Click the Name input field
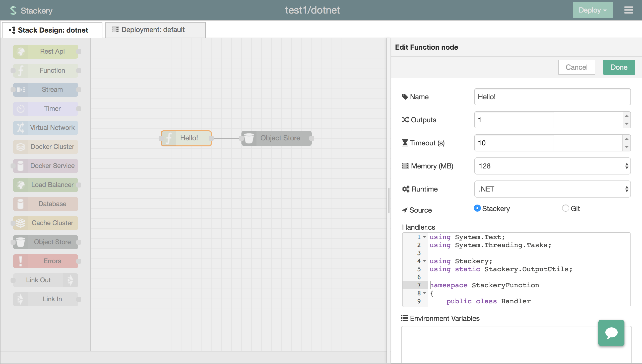Viewport: 642px width, 364px height. tap(552, 97)
